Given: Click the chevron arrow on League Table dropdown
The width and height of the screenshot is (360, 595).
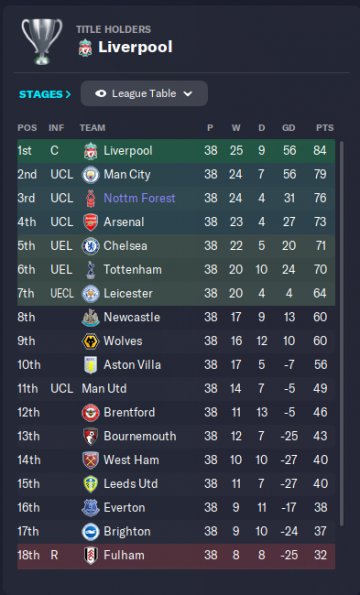Looking at the screenshot, I should (x=188, y=93).
